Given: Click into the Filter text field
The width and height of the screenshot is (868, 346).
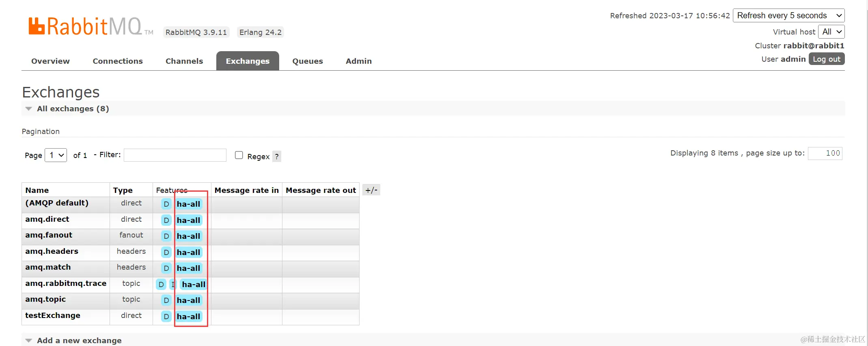Looking at the screenshot, I should point(175,155).
